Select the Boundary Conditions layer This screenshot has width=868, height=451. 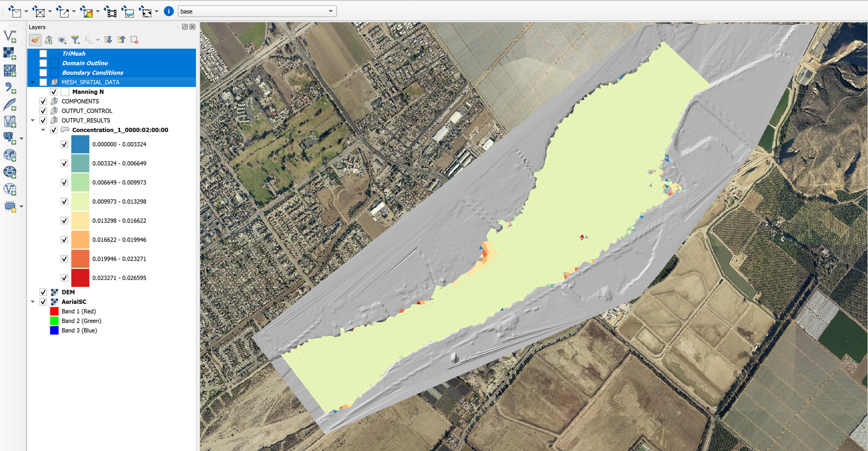coord(92,73)
